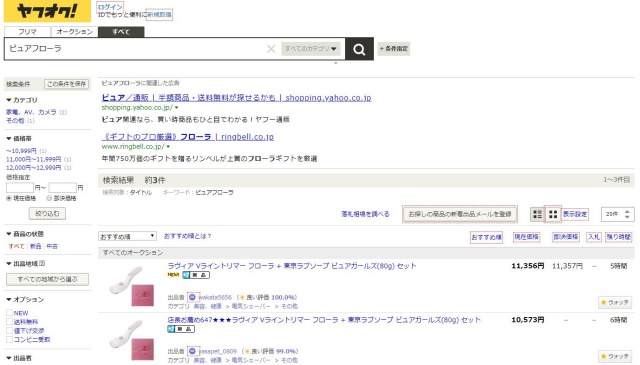Open seller wakata5656 profile link

(x=215, y=297)
